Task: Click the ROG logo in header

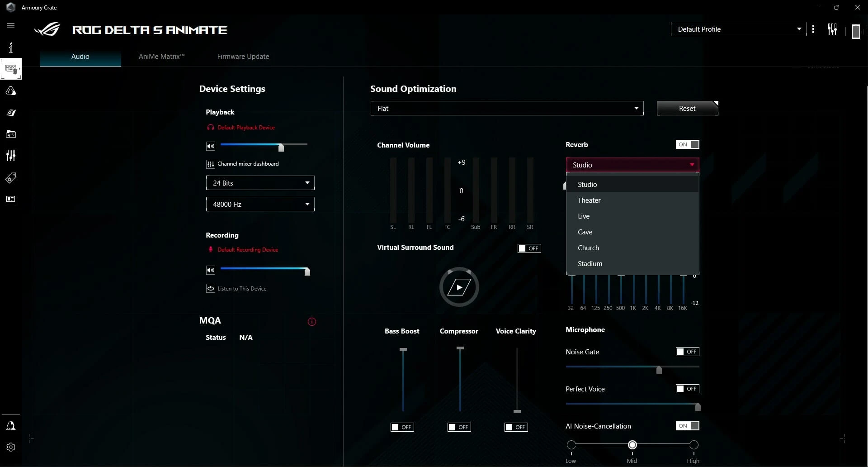Action: (x=47, y=29)
